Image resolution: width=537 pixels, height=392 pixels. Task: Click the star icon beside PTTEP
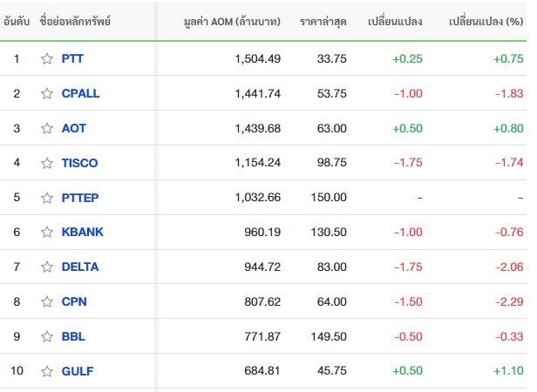(47, 198)
